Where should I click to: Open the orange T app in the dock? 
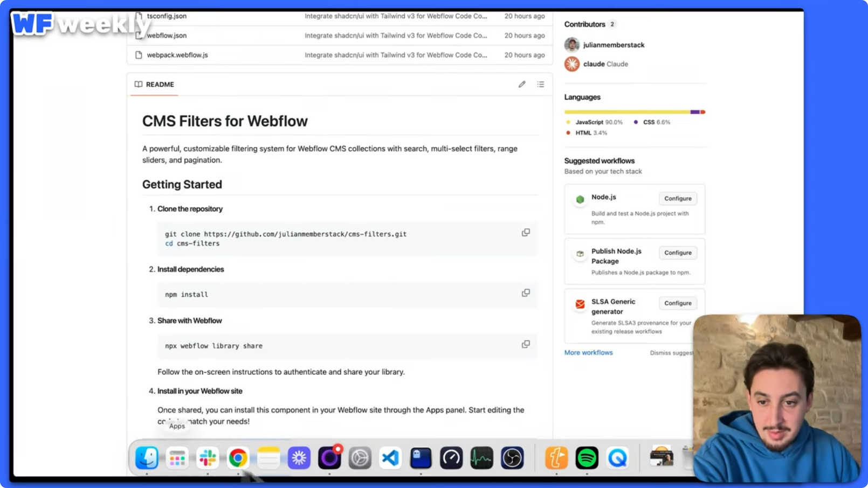[x=556, y=458]
